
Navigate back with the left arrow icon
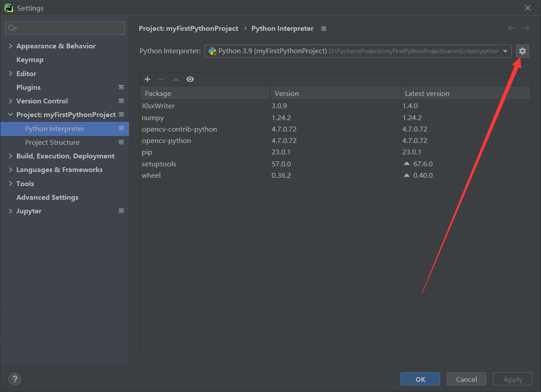click(x=511, y=28)
